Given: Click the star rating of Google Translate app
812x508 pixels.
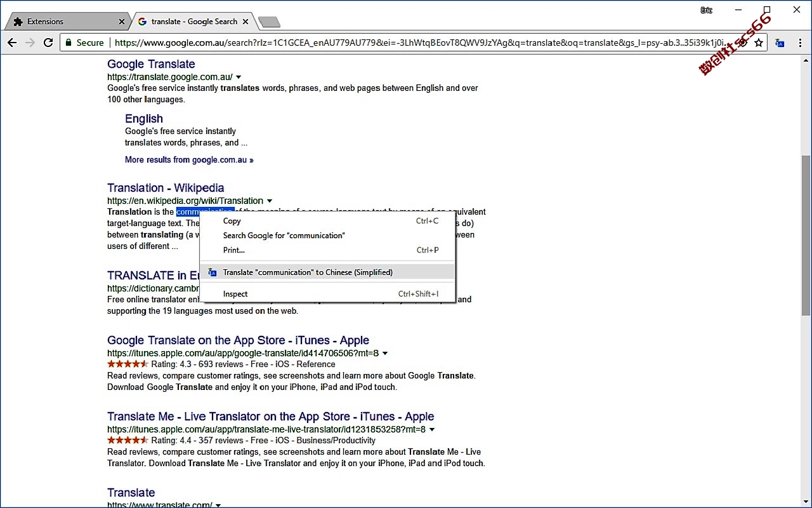Looking at the screenshot, I should tap(128, 364).
